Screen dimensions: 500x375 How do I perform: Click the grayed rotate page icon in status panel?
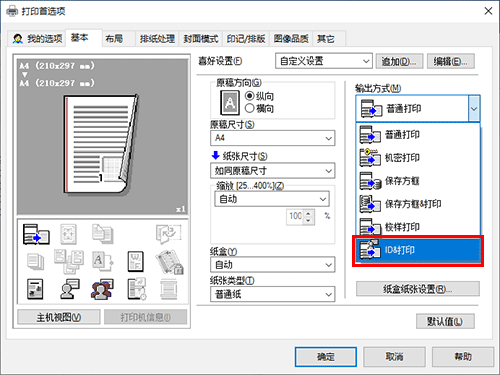pos(168,234)
